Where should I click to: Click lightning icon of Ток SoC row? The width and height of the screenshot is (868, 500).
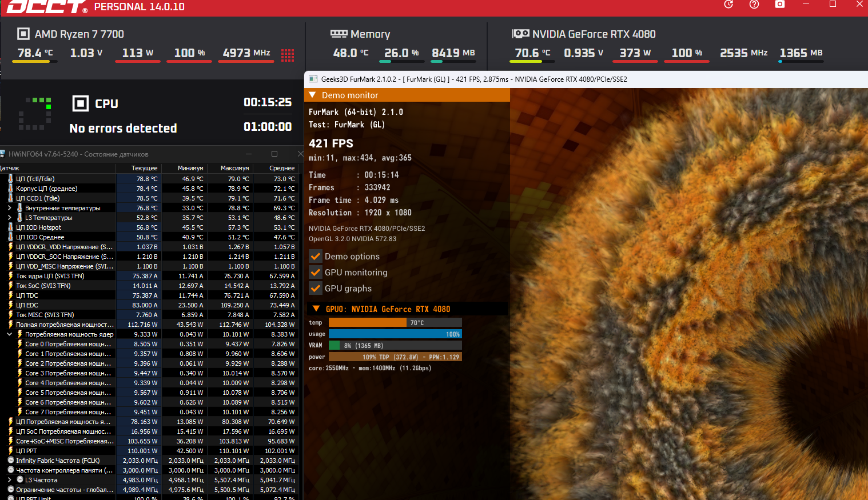(x=10, y=286)
